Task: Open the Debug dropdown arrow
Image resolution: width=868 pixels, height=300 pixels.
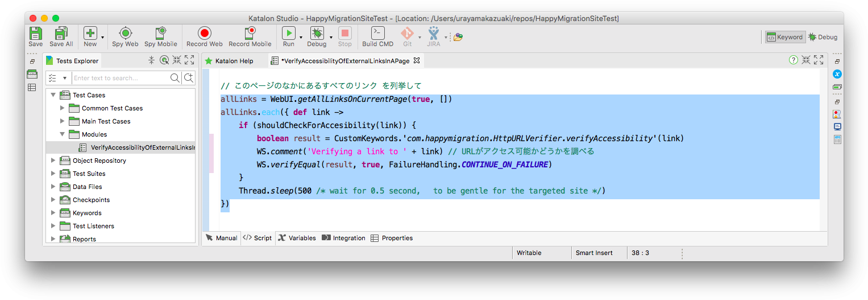Action: (331, 37)
